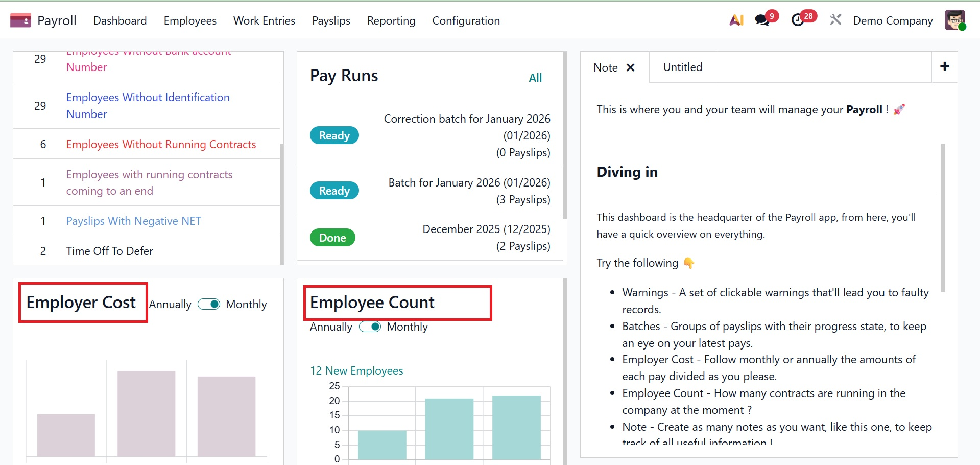Open the Reporting menu
This screenshot has height=465, width=980.
pyautogui.click(x=391, y=20)
